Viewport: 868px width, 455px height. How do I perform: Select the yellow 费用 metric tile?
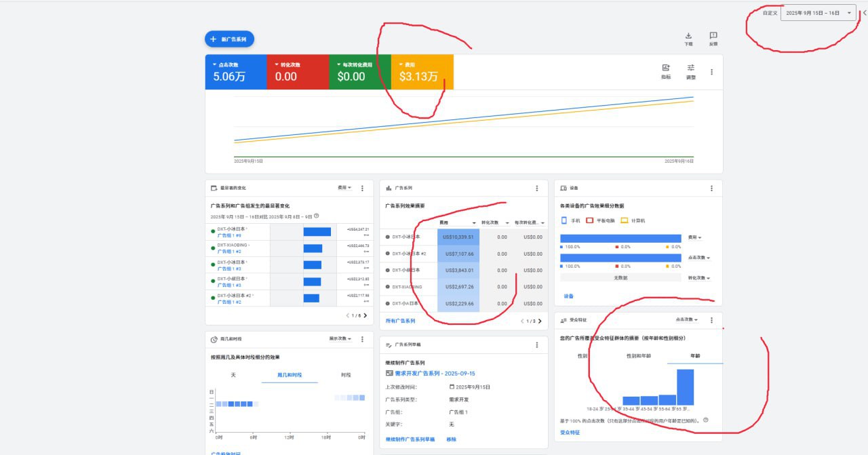tap(422, 72)
